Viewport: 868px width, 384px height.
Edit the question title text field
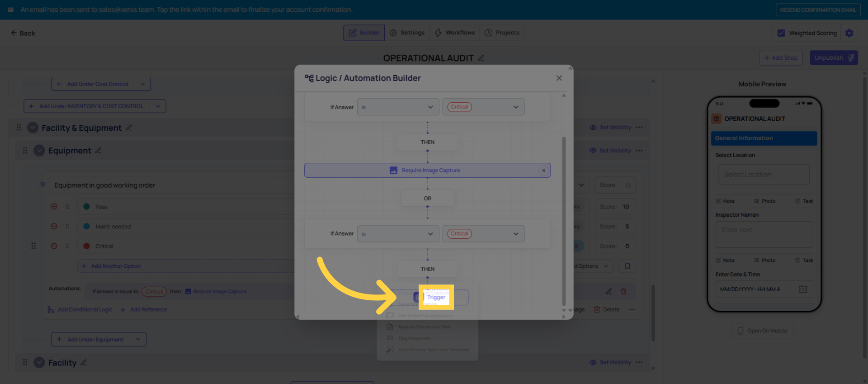[172, 185]
